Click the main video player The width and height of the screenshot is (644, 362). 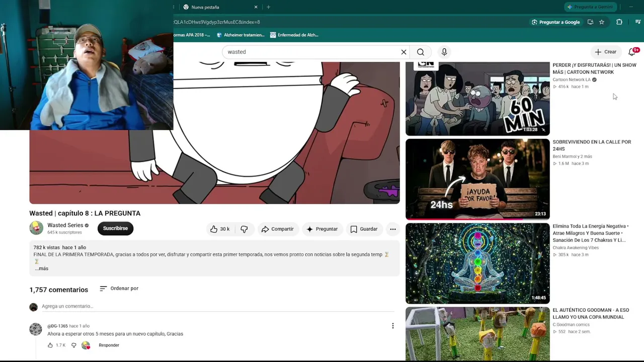click(214, 133)
